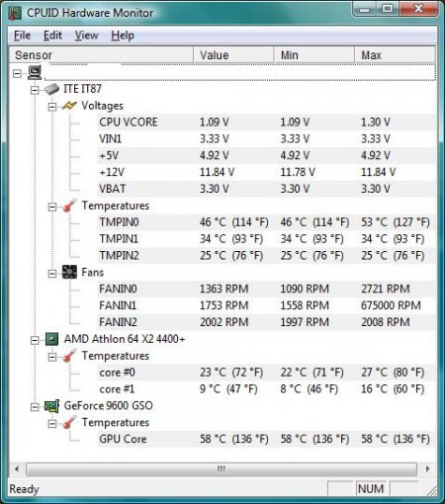445x504 pixels.
Task: Collapse the AMD Athlon 64 X2 node
Action: click(35, 340)
